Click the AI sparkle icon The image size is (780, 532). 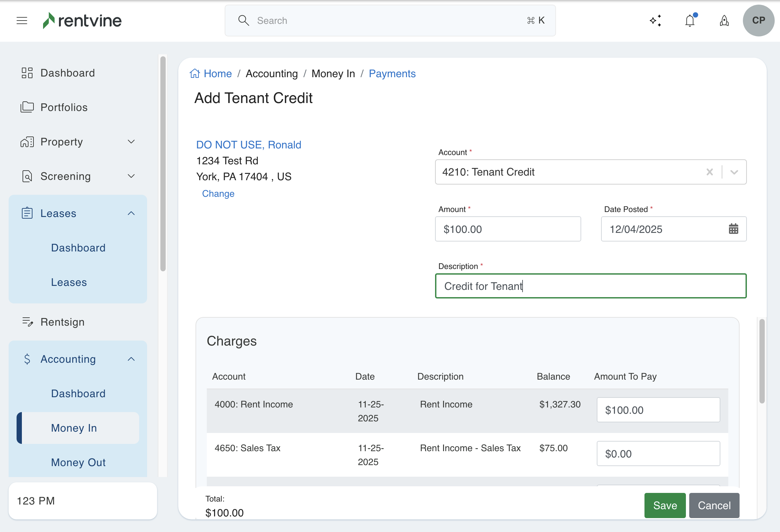pos(655,21)
